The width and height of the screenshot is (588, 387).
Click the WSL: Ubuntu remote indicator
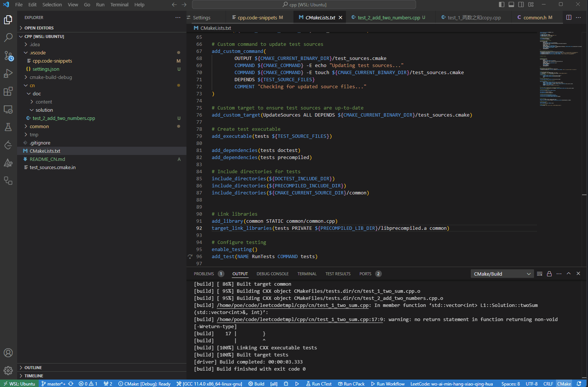pyautogui.click(x=19, y=384)
